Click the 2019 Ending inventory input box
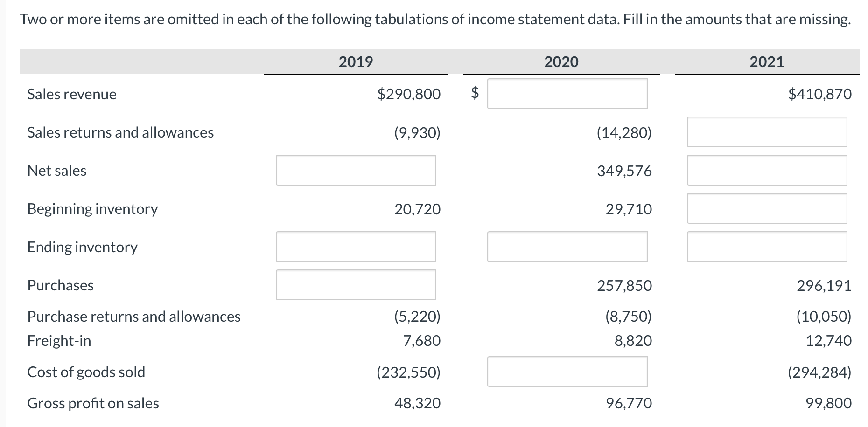 coord(356,247)
